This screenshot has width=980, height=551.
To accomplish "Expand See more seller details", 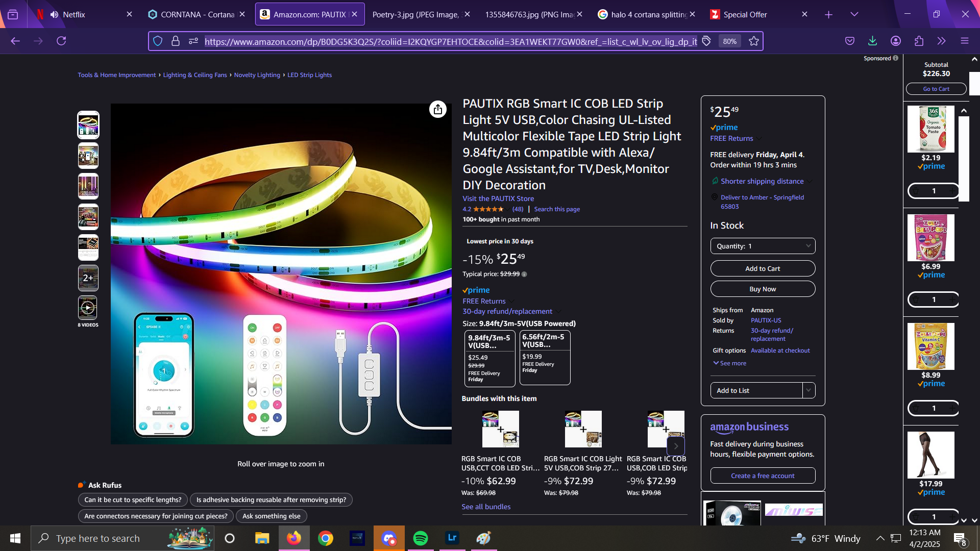I will point(730,363).
